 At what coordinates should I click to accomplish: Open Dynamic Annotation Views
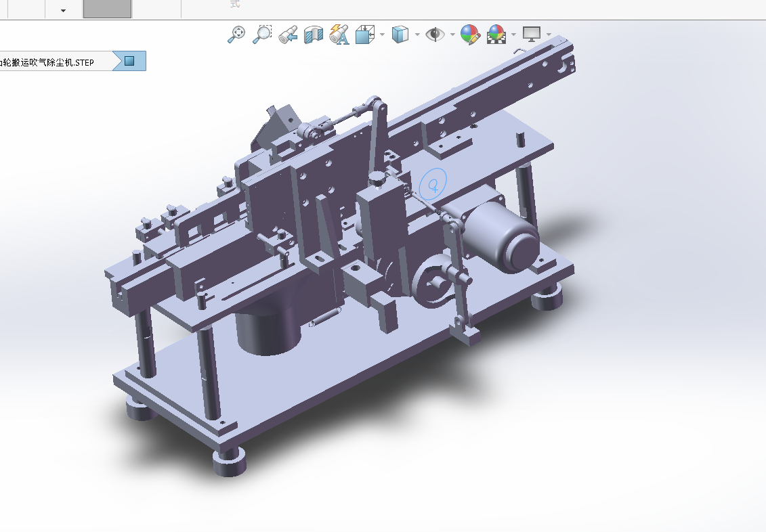coord(339,34)
